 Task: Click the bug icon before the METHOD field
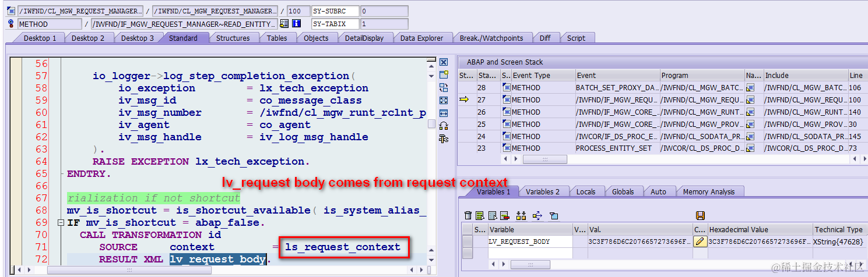[x=10, y=24]
